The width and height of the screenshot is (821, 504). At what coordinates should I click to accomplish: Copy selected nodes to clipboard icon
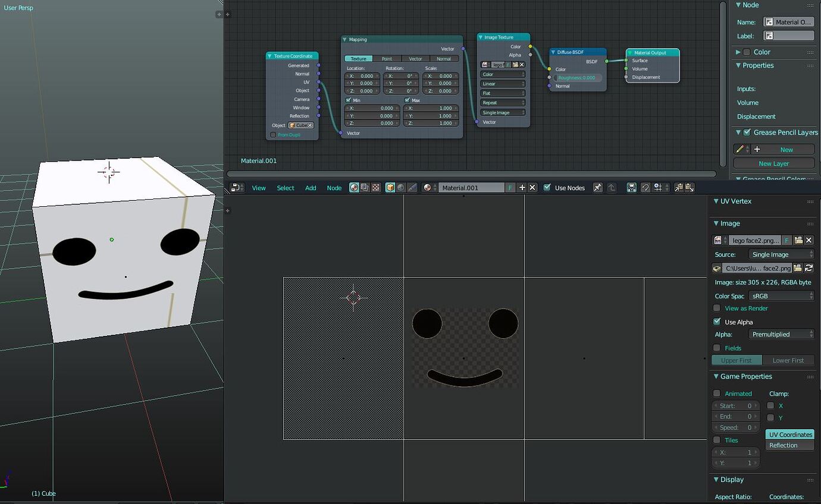coord(679,188)
